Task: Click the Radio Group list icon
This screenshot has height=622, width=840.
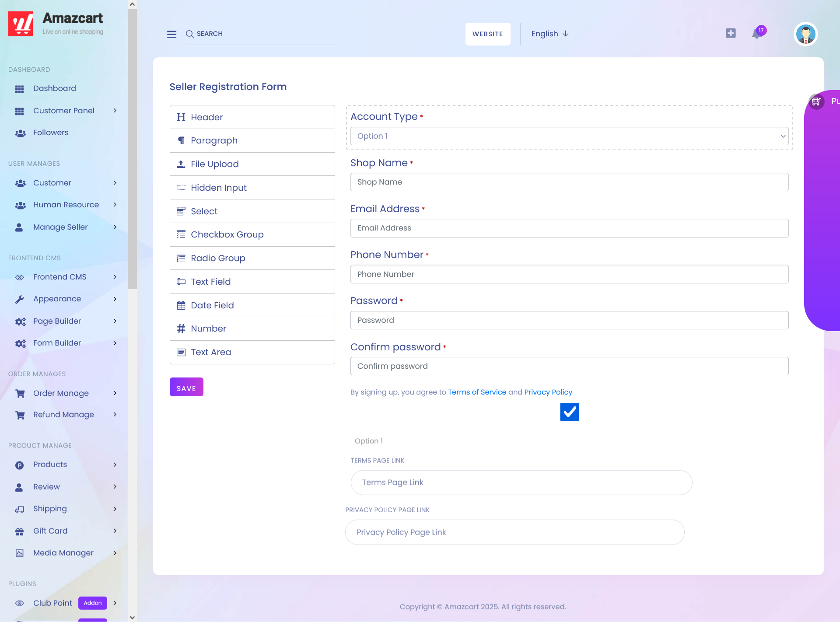Action: (181, 258)
